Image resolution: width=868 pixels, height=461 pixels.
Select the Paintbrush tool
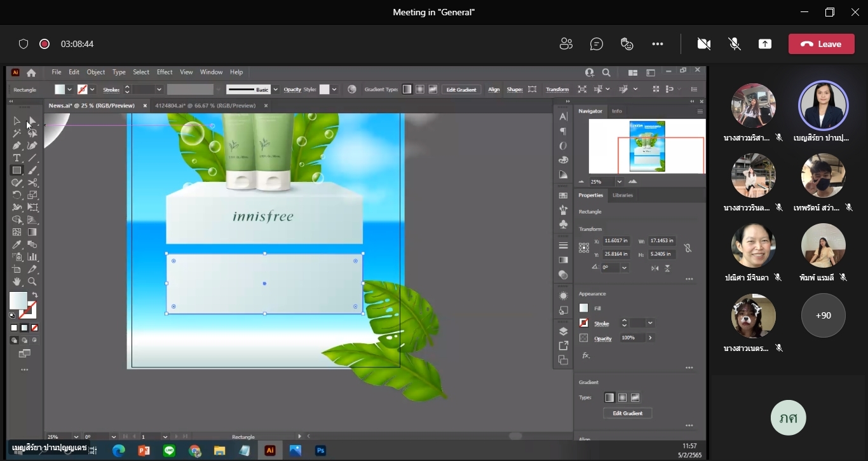point(32,170)
